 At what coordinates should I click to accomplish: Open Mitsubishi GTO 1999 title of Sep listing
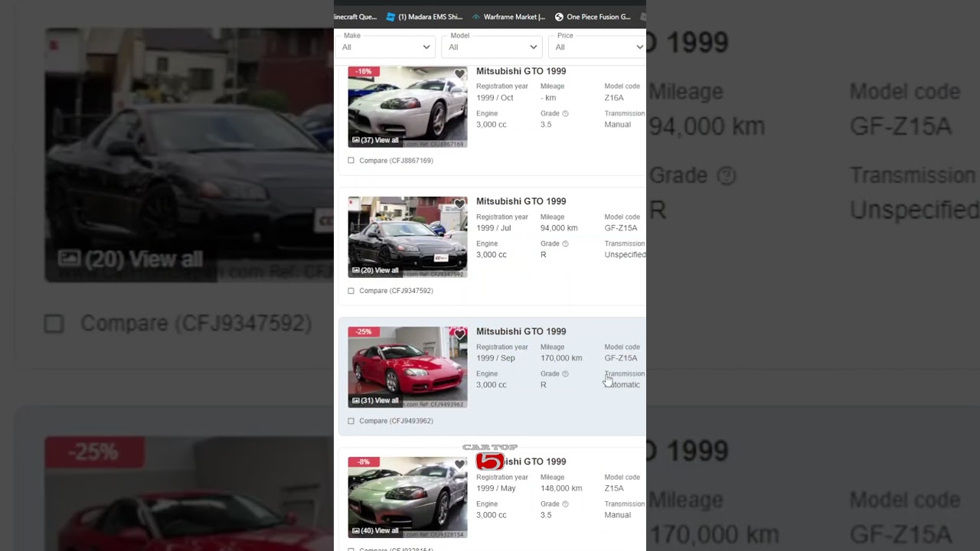point(521,331)
